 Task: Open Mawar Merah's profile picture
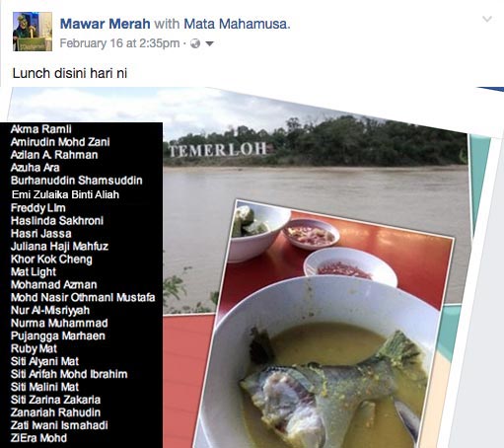[33, 32]
